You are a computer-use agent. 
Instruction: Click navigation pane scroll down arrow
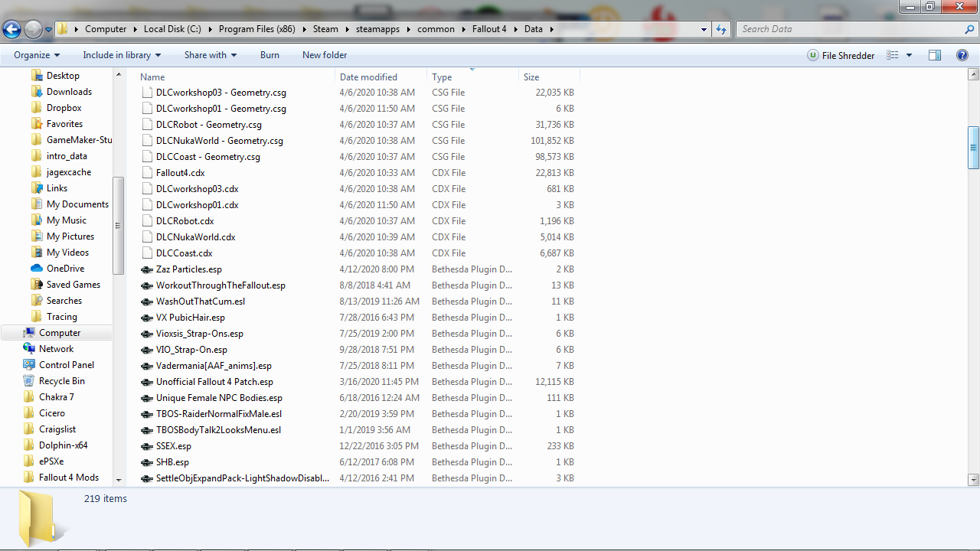(x=118, y=479)
